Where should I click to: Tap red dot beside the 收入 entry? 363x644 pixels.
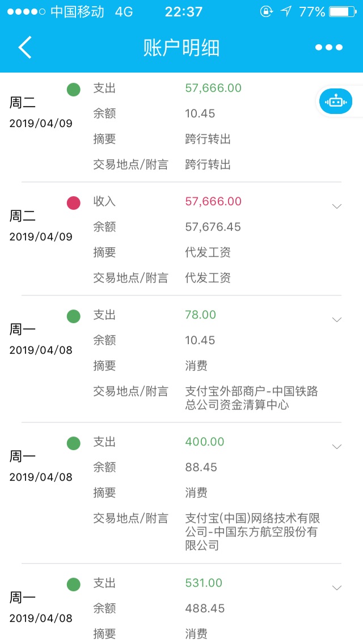(x=74, y=202)
